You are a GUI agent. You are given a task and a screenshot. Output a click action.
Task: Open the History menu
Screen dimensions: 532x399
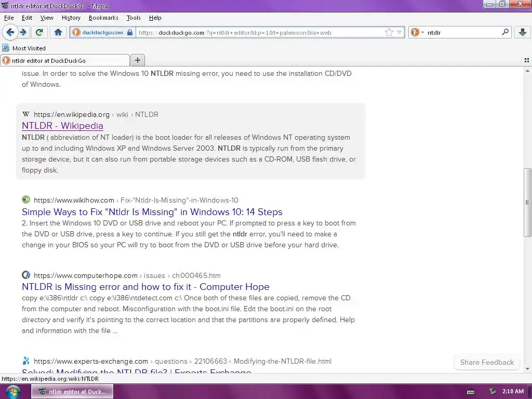[71, 18]
